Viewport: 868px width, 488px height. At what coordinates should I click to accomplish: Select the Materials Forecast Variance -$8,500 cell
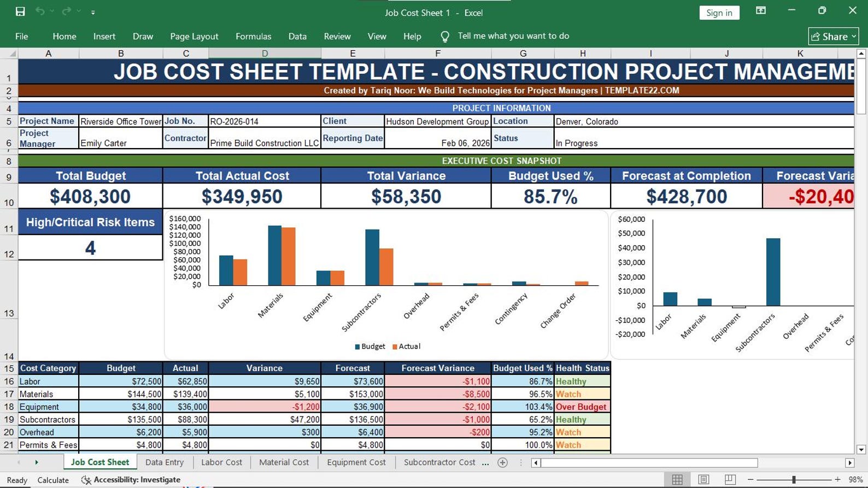click(x=438, y=394)
